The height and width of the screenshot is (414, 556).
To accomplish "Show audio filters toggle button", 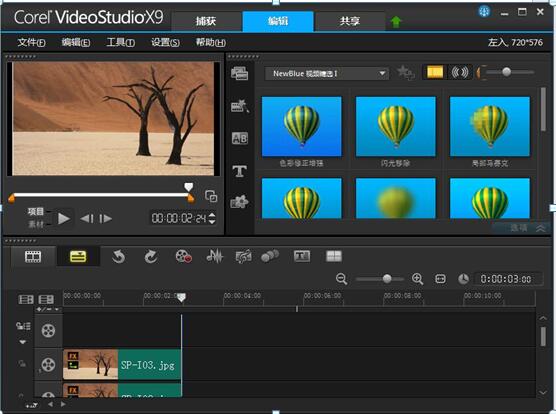I will [460, 72].
